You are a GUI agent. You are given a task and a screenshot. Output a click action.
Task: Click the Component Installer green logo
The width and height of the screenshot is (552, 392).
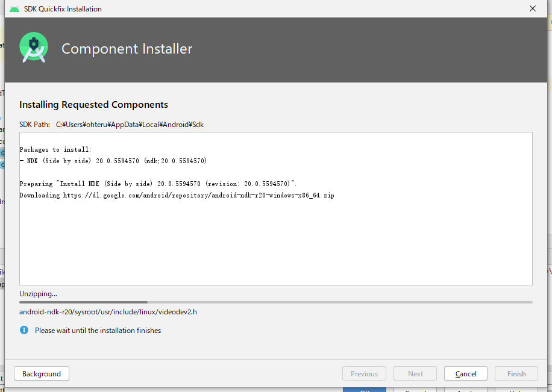[33, 48]
